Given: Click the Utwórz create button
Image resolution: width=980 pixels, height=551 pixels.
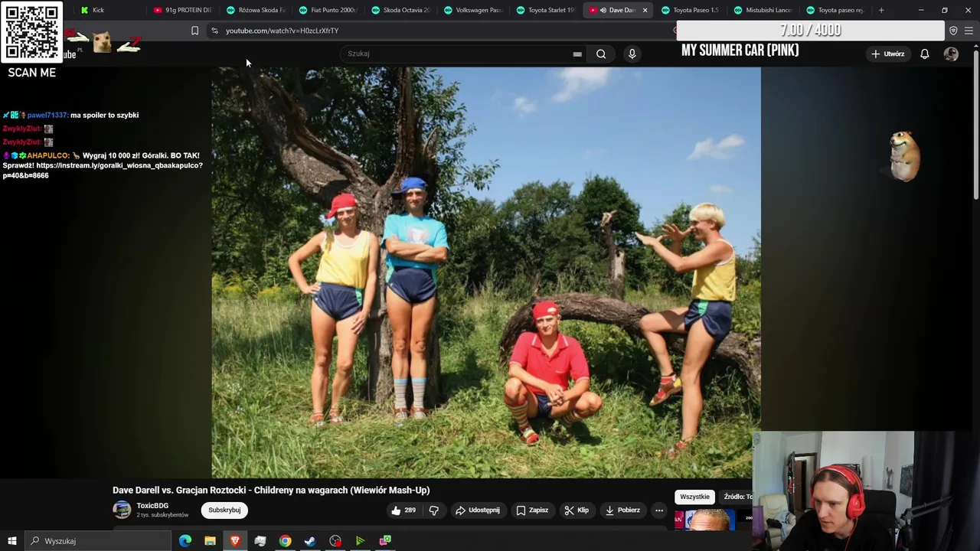Looking at the screenshot, I should click(x=888, y=54).
